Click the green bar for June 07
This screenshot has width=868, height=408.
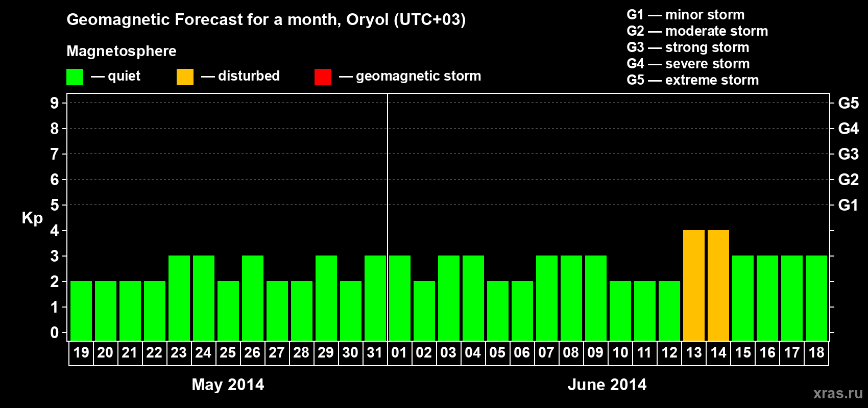tap(547, 298)
